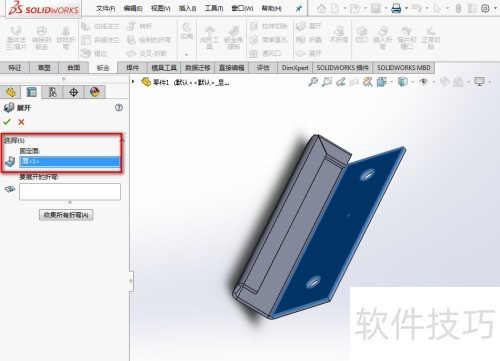The height and width of the screenshot is (361, 500).
Task: Open the Sheet Metal ribbon tab
Action: click(103, 68)
